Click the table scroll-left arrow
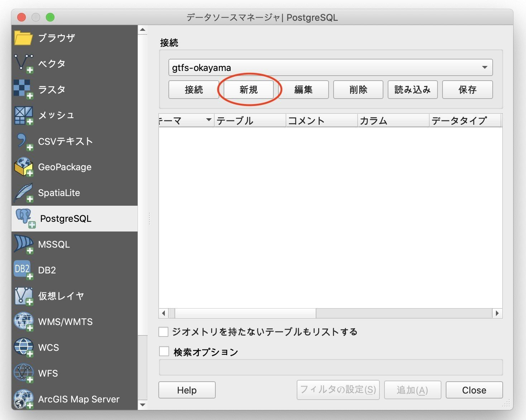526x420 pixels. 164,313
